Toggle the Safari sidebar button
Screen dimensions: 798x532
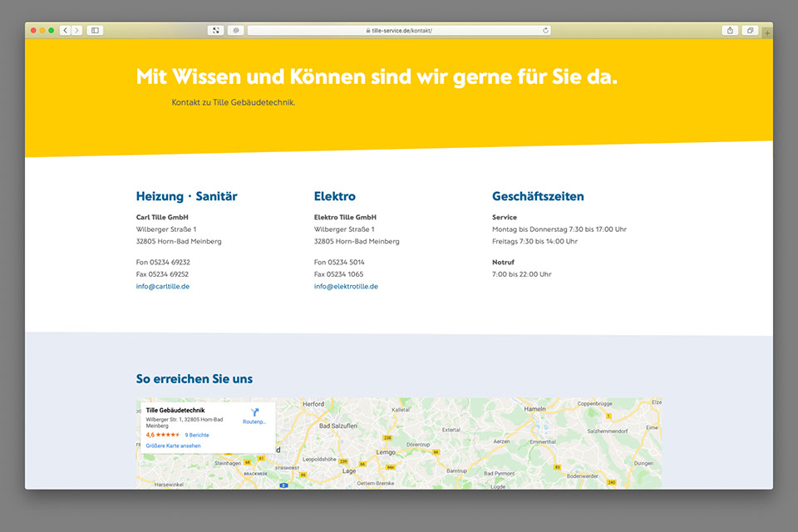tap(95, 31)
